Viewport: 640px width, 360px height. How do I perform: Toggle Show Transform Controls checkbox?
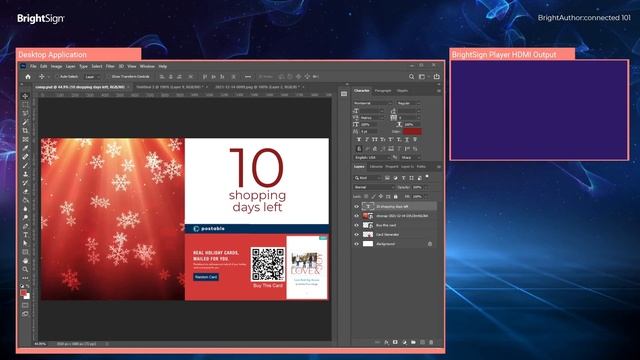[x=109, y=77]
